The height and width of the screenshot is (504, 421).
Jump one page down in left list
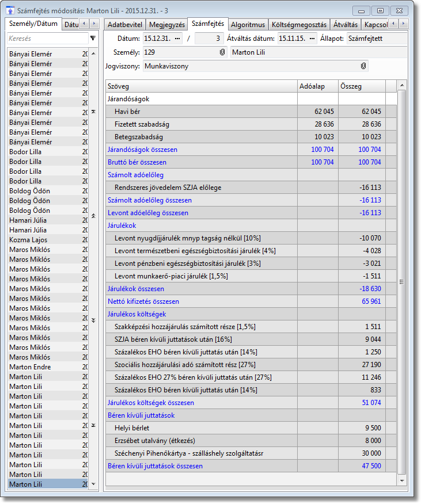pos(93,320)
